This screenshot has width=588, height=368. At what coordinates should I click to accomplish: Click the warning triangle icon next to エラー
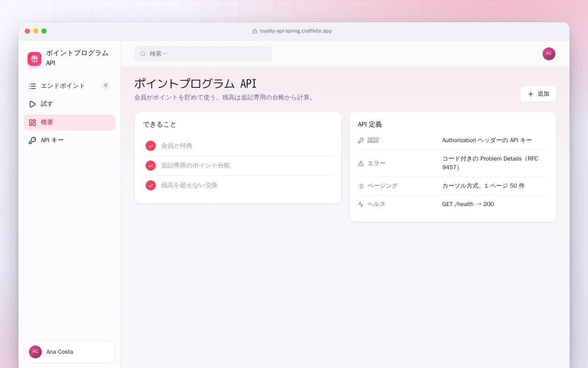[361, 163]
